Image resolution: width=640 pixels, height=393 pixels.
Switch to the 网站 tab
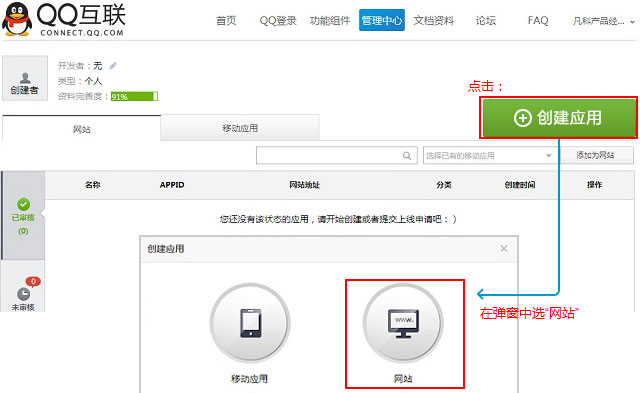coord(82,129)
